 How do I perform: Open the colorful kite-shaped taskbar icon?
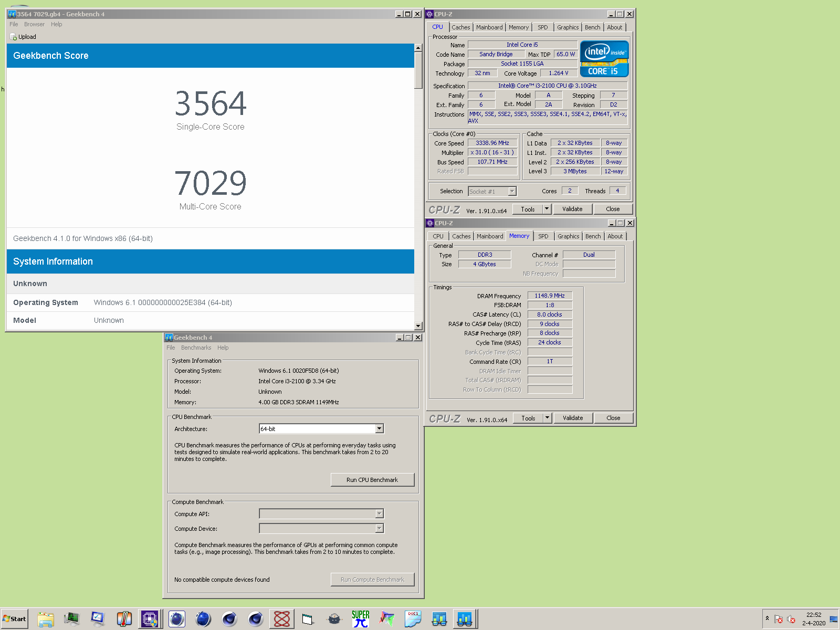tap(387, 619)
